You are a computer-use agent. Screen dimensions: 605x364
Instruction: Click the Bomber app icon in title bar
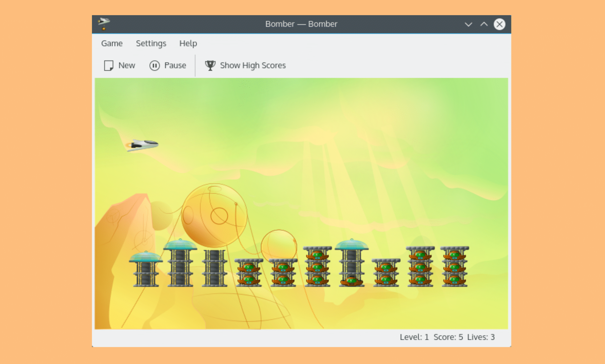point(104,24)
